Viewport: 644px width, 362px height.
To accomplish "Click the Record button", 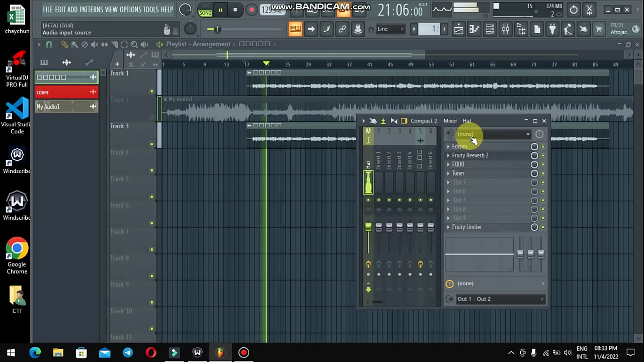I will tap(252, 10).
